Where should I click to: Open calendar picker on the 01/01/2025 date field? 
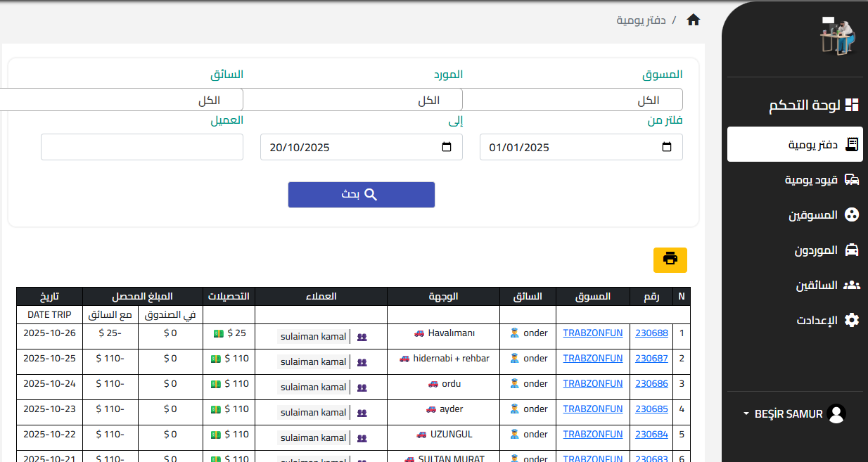point(668,147)
